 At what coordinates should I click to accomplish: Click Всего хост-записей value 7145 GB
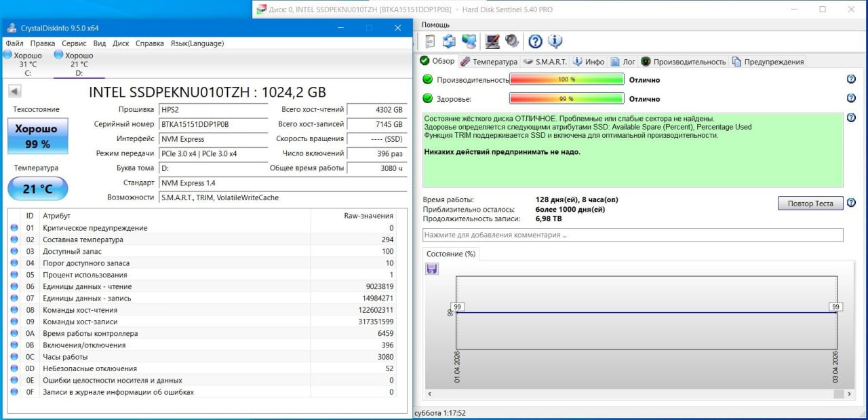pos(376,124)
